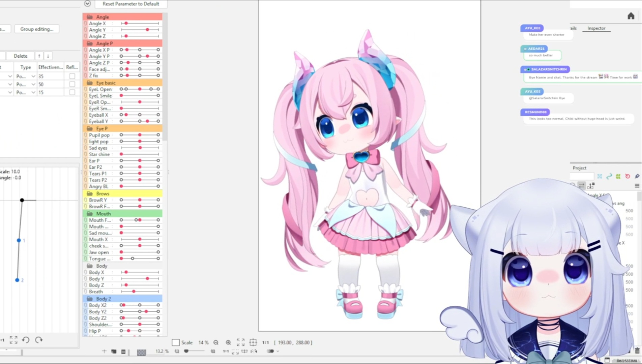Toggle the checkbox left of the Scale label
This screenshot has height=364, width=642.
[176, 342]
